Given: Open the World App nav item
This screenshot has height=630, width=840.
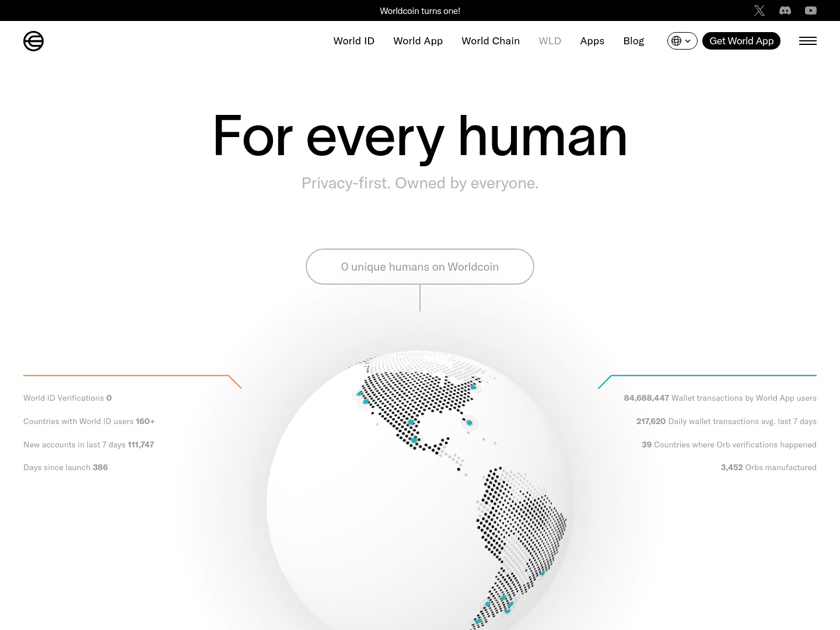Looking at the screenshot, I should pos(418,41).
